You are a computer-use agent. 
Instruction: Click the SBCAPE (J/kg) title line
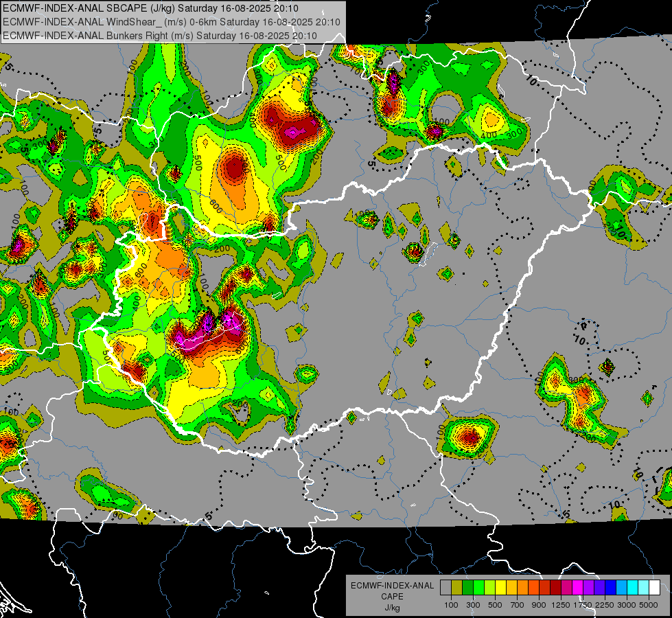click(x=150, y=8)
